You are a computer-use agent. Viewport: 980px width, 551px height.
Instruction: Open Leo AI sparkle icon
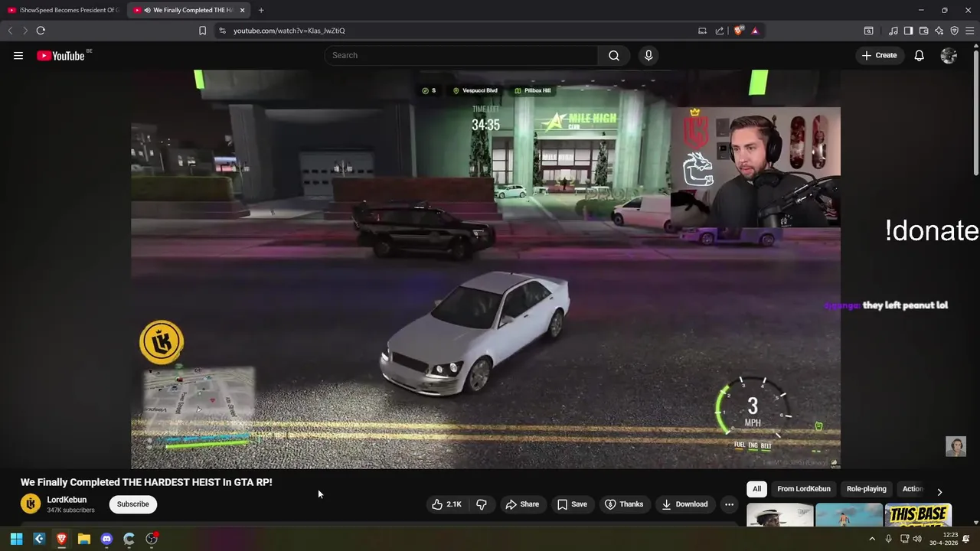pos(939,31)
